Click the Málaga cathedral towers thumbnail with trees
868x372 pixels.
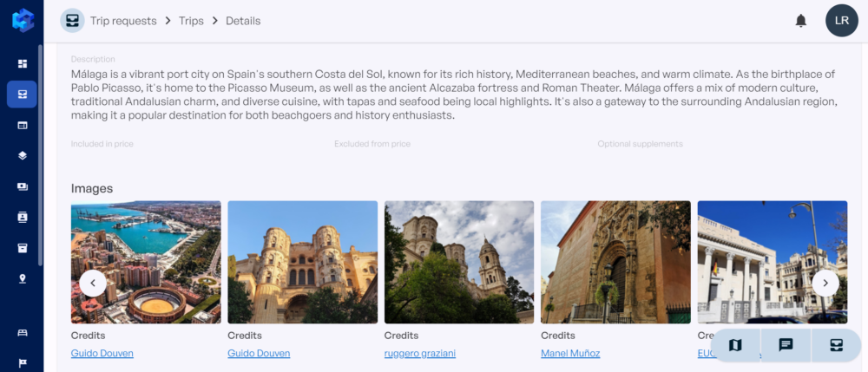point(458,262)
